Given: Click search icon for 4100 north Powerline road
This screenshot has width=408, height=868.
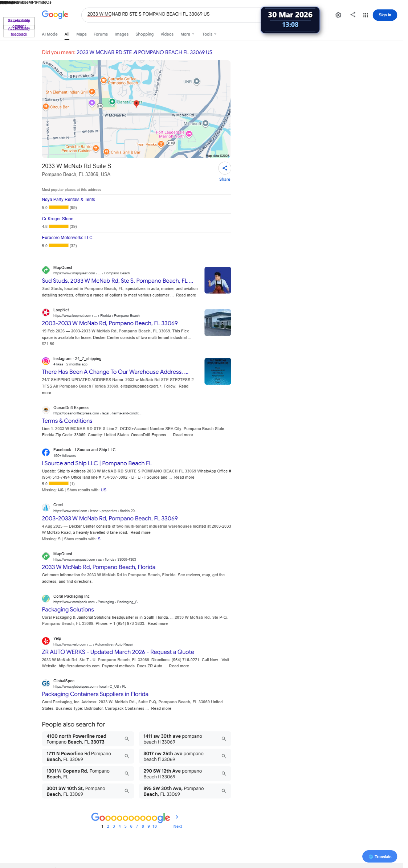Looking at the screenshot, I should (x=127, y=739).
